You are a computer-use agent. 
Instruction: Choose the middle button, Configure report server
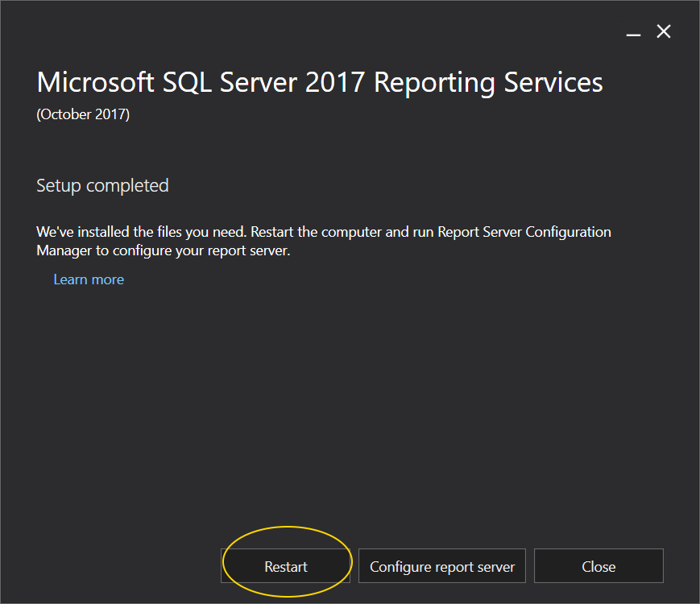(x=442, y=566)
